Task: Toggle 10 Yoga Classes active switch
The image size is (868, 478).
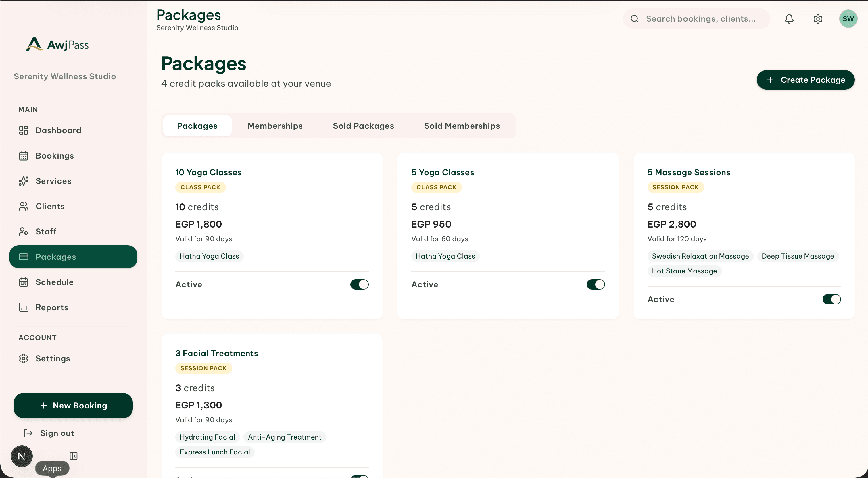Action: click(x=359, y=284)
